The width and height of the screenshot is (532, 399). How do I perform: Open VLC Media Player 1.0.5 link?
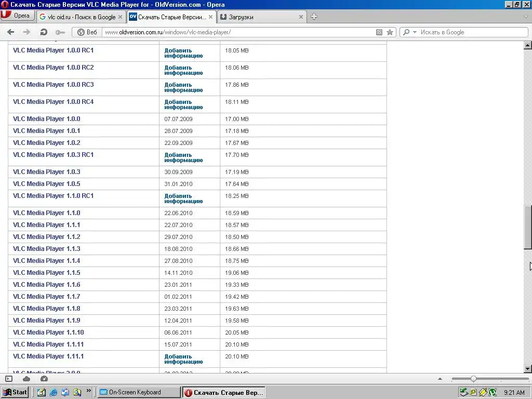tap(46, 183)
